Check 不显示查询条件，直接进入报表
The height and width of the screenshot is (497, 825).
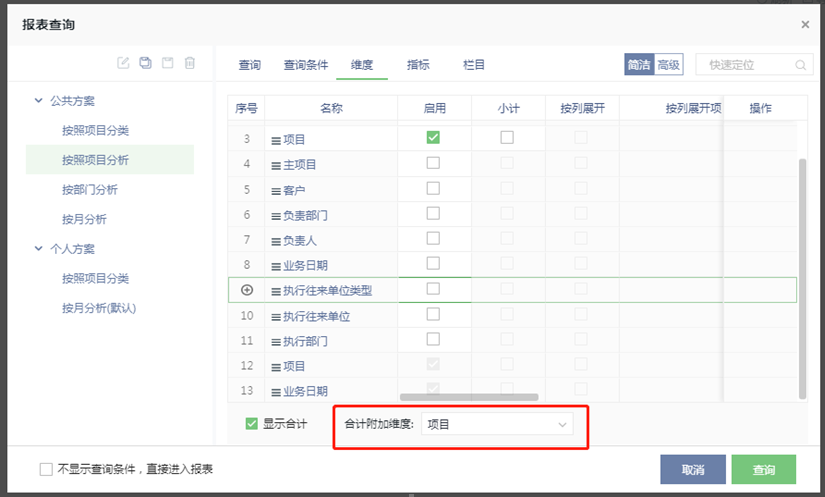coord(46,469)
